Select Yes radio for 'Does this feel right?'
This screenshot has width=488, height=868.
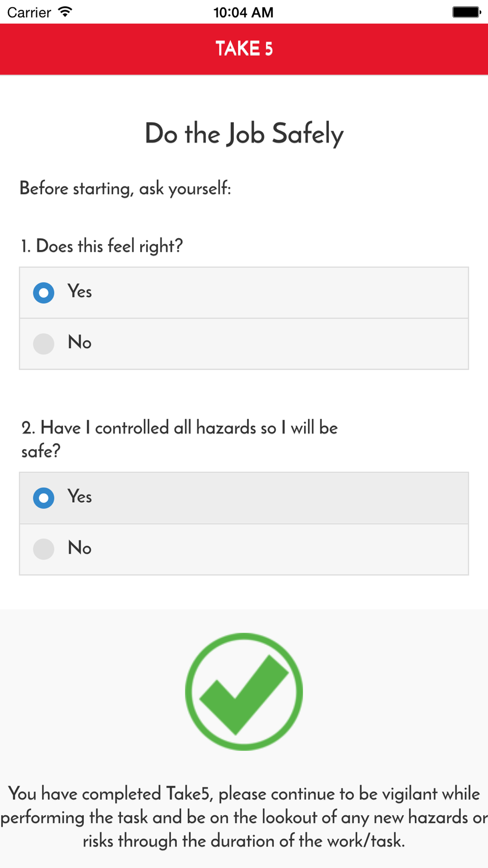43,293
